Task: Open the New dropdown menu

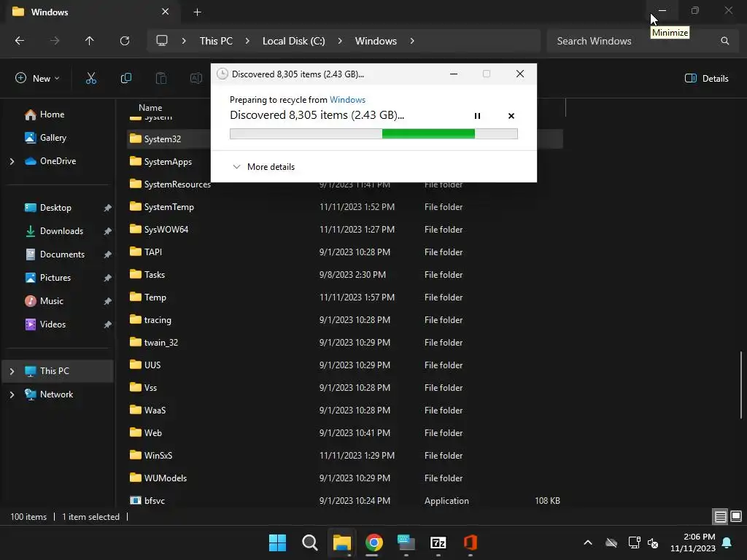Action: tap(38, 78)
